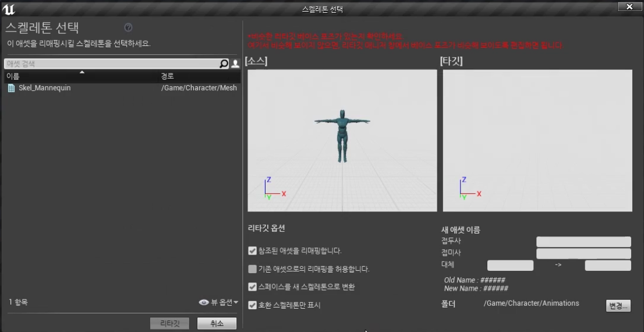Click the Old Name : ###### text
Viewport: 644px width, 332px height.
(x=475, y=280)
